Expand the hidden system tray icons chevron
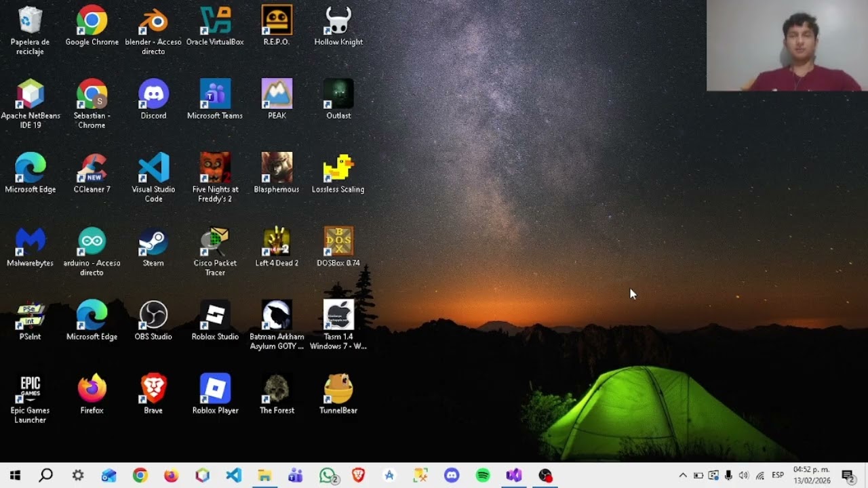Viewport: 868px width, 488px height. pyautogui.click(x=683, y=476)
